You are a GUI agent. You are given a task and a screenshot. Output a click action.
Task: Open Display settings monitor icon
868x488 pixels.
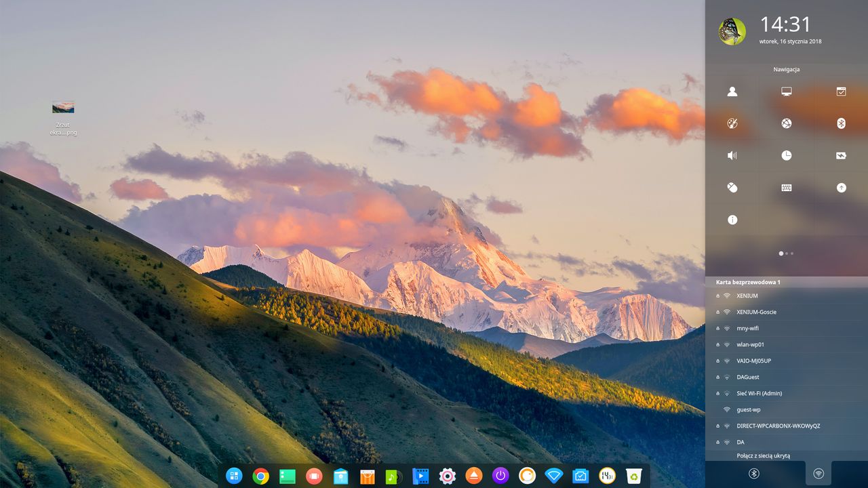coord(786,91)
